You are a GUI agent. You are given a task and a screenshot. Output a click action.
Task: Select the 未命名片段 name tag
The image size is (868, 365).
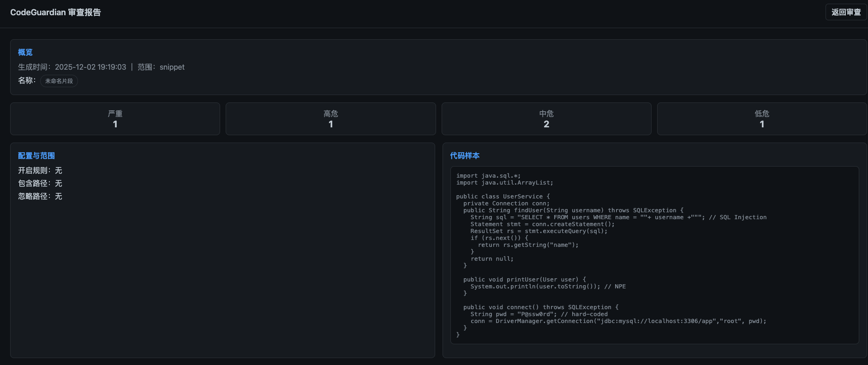(59, 81)
